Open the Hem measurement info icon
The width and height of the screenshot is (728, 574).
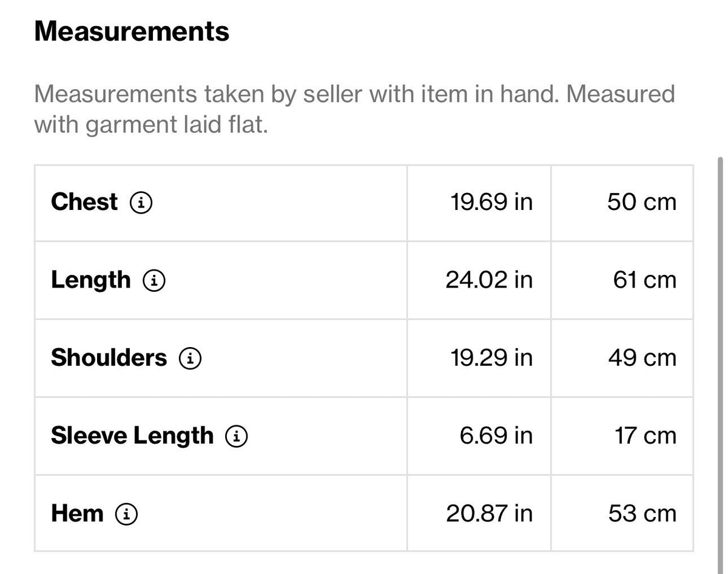(126, 514)
